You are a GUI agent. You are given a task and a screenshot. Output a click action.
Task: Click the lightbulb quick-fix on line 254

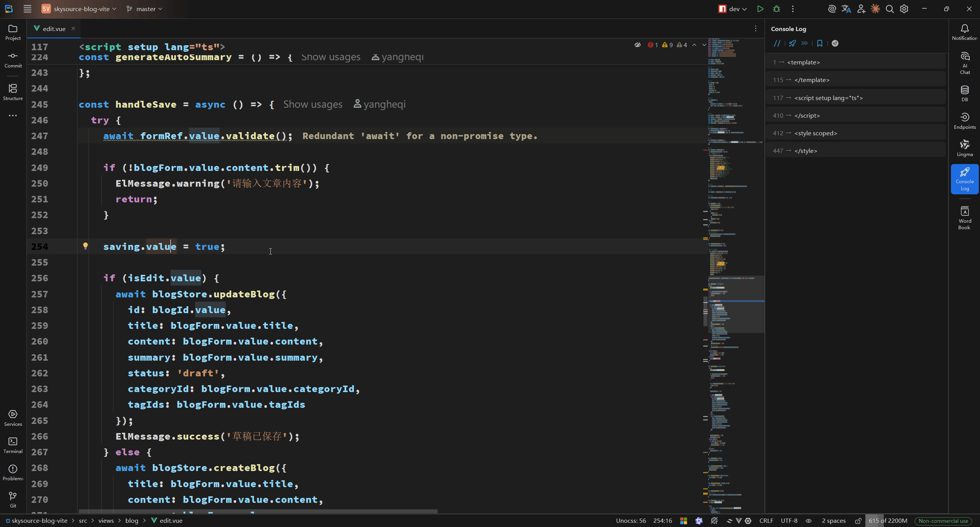tap(86, 246)
